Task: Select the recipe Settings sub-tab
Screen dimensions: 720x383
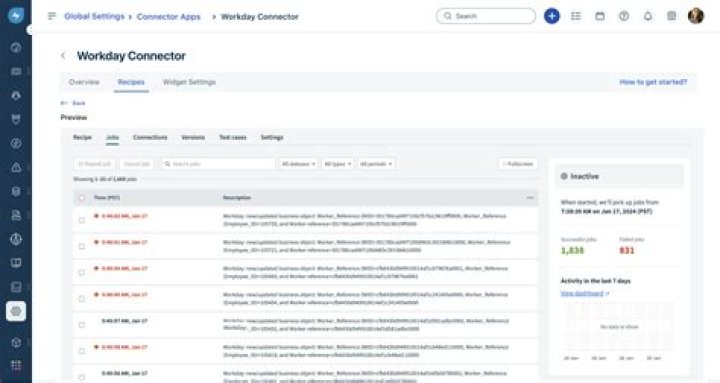Action: point(272,137)
